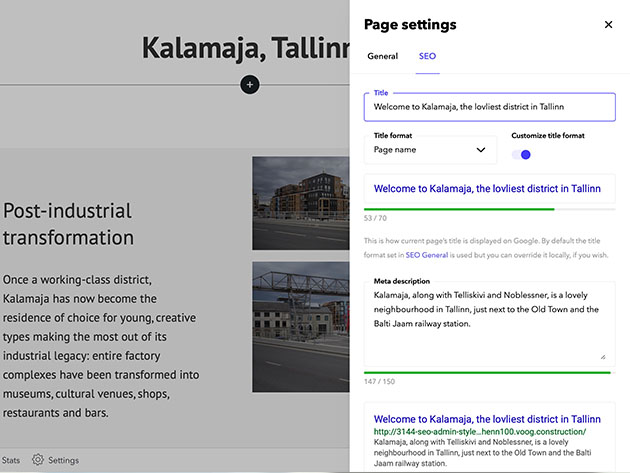Viewport: 630px width, 473px height.
Task: Click the bridge photo thumbnail
Action: coord(301,327)
